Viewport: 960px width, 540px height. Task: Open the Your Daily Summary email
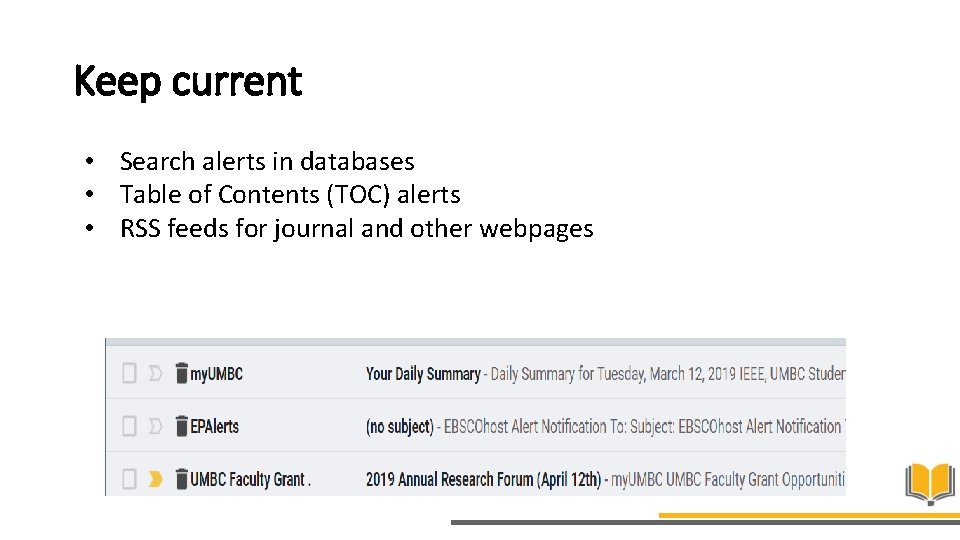tap(423, 374)
